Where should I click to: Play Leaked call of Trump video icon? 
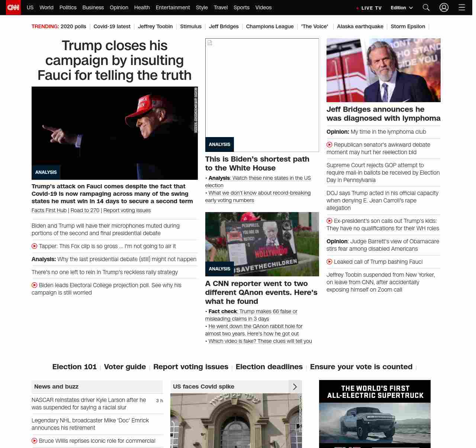329,262
